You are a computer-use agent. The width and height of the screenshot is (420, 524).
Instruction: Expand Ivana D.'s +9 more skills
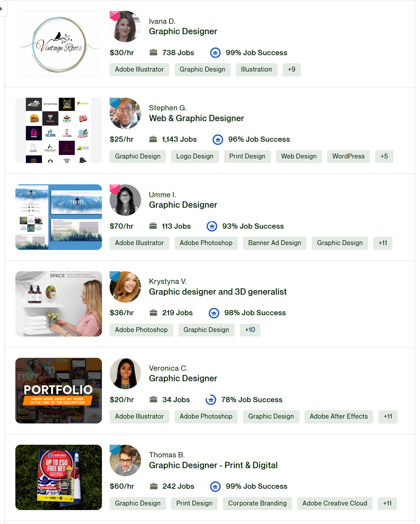coord(292,69)
